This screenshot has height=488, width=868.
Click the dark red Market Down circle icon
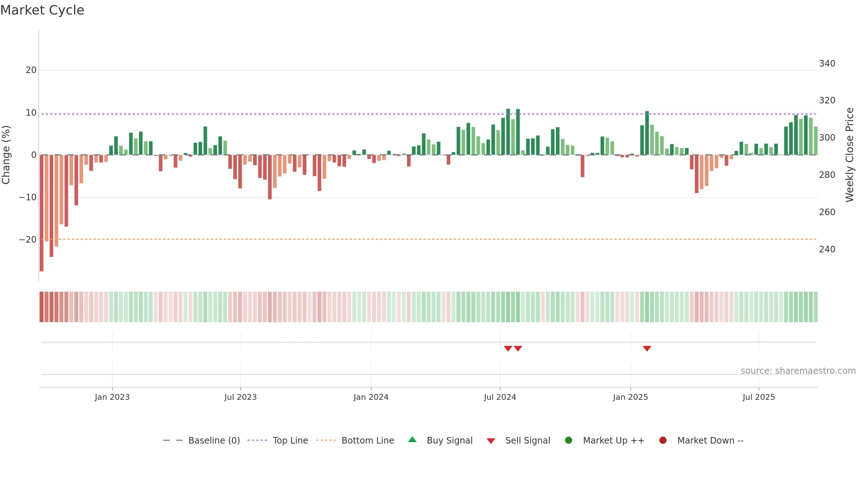pyautogui.click(x=663, y=440)
